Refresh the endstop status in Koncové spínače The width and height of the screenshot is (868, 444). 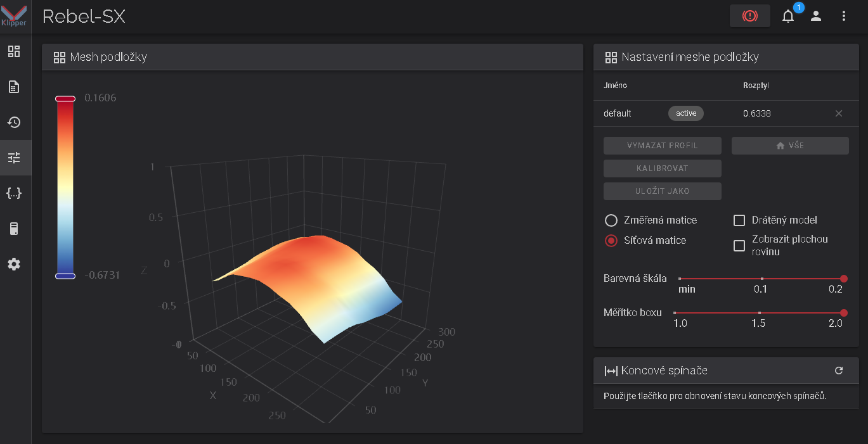[839, 371]
